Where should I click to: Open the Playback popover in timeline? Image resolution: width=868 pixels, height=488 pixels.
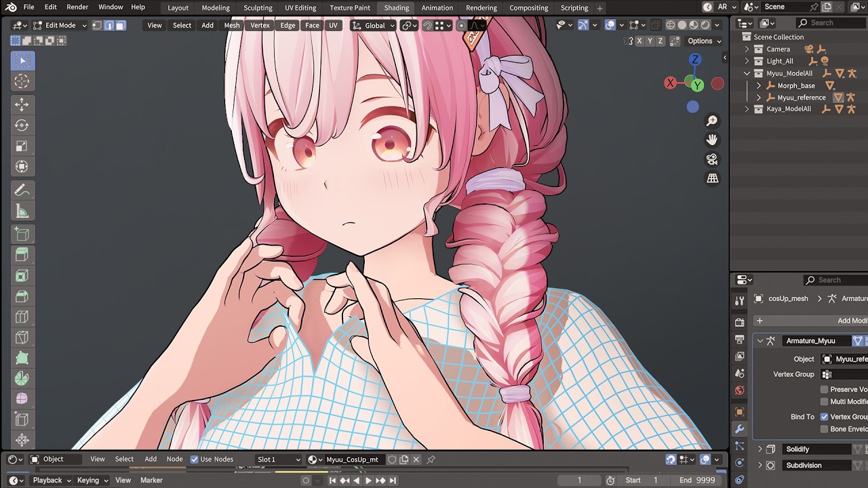[52, 481]
